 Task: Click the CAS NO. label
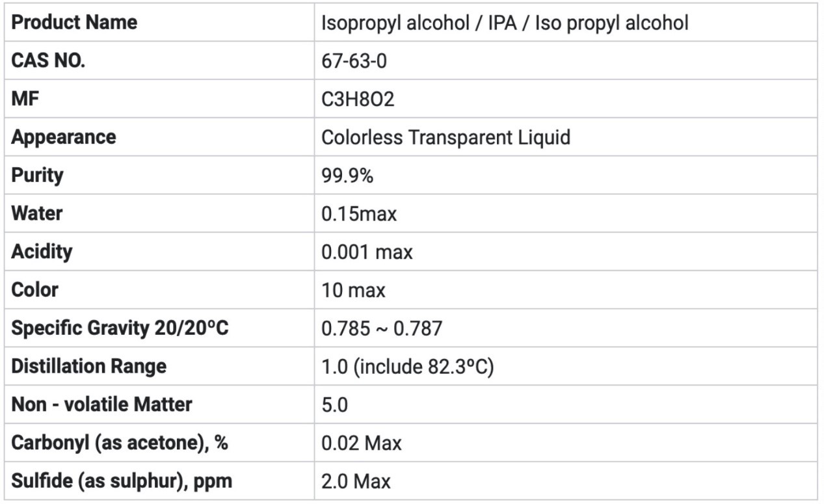49,60
